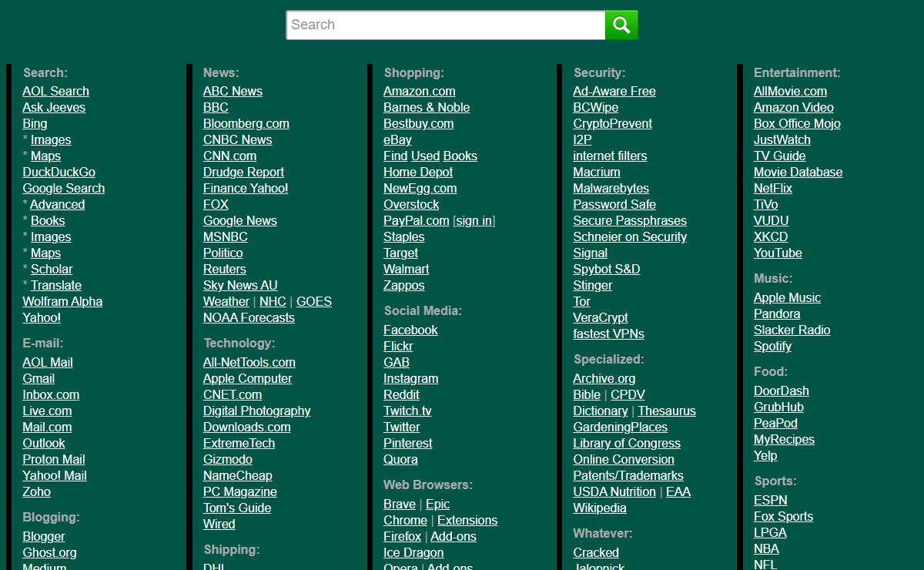The image size is (924, 570).
Task: Open ABC News
Action: point(233,91)
